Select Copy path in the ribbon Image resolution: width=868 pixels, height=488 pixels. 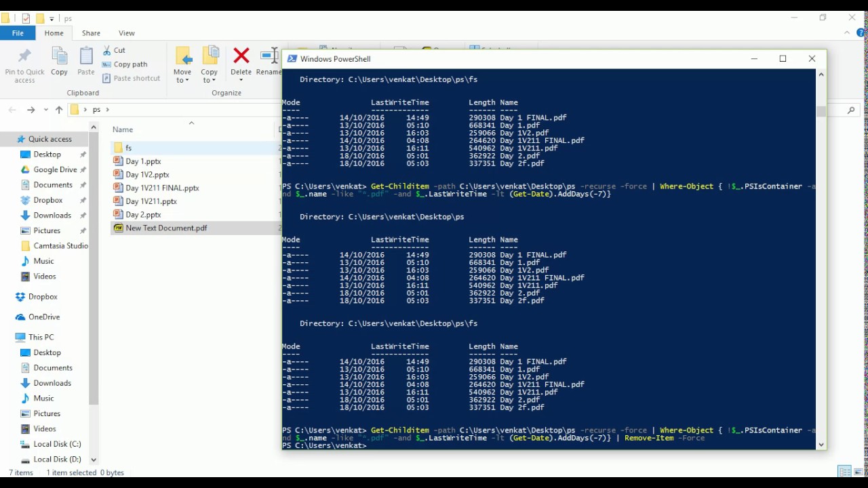coord(125,64)
